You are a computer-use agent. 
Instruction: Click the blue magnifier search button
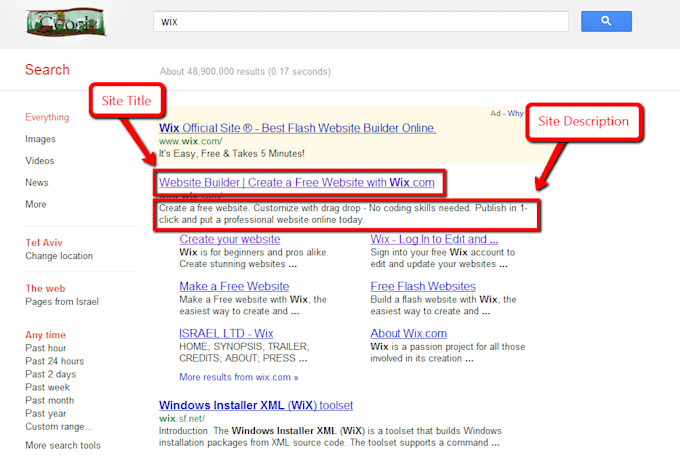click(606, 21)
